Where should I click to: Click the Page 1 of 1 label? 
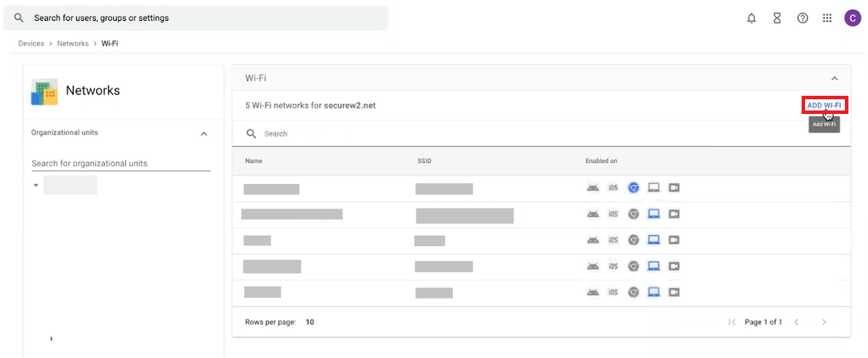(763, 322)
